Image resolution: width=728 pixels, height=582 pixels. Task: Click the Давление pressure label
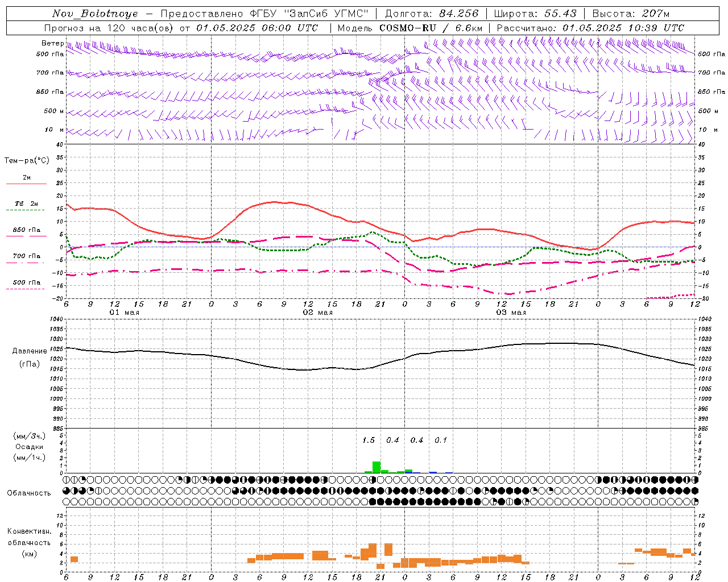tap(30, 351)
